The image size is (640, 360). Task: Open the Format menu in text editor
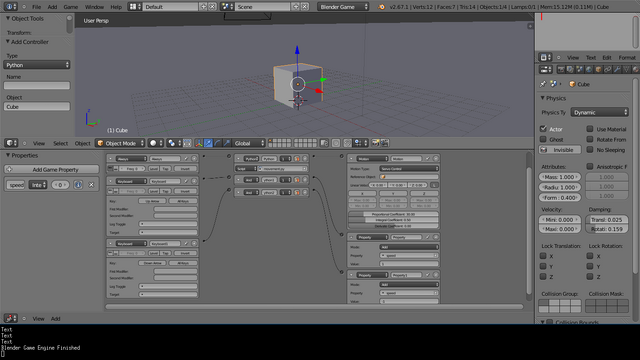[x=627, y=58]
